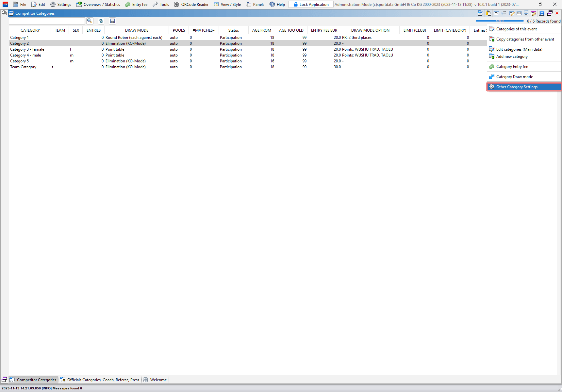The width and height of the screenshot is (562, 392).
Task: Switch to Officials Categories tab
Action: 100,380
